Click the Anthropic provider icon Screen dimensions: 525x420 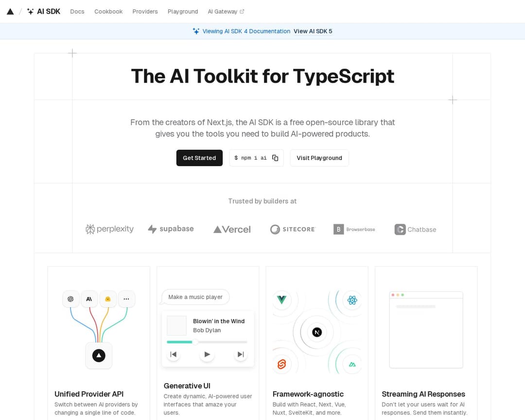(89, 299)
